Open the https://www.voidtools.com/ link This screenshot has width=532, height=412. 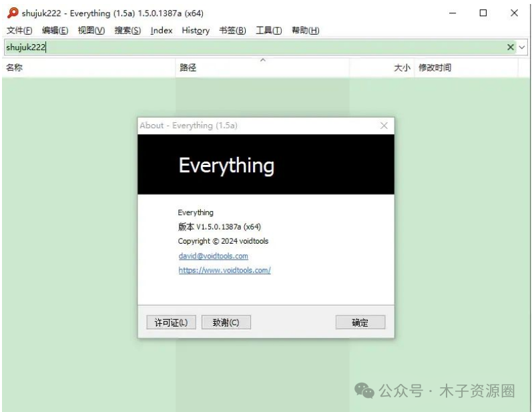tap(224, 270)
